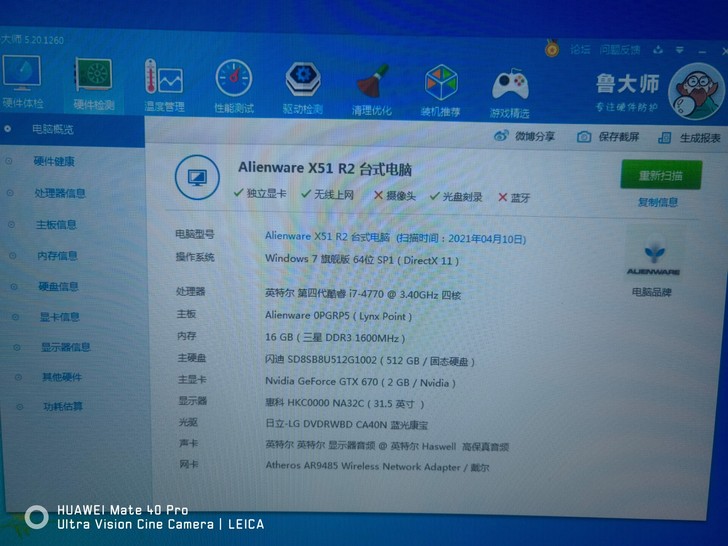
Task: Click the 生成报表 text label
Action: [x=700, y=138]
